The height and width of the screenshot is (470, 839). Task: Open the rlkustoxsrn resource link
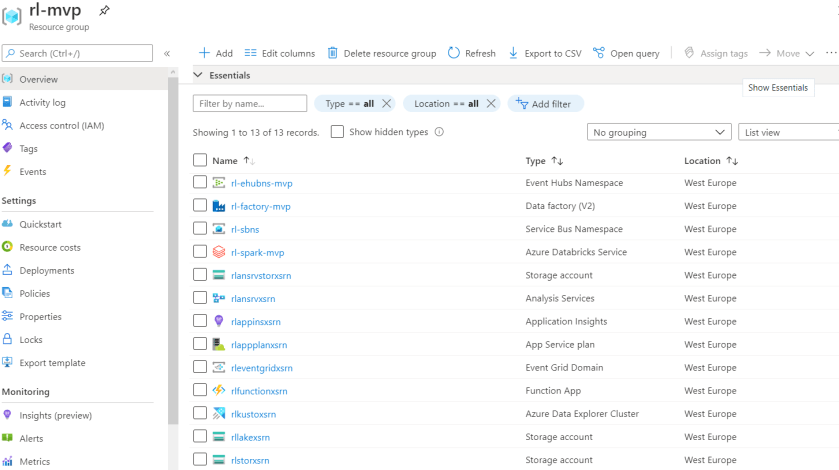[x=253, y=414]
